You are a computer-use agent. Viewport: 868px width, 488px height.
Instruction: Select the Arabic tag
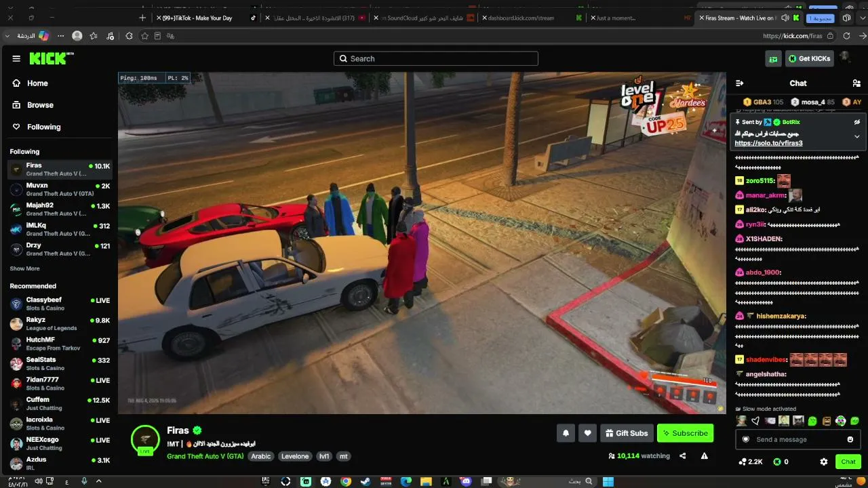(261, 456)
